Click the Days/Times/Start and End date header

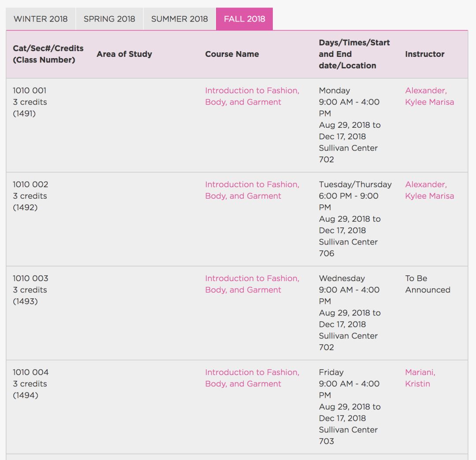pos(354,54)
